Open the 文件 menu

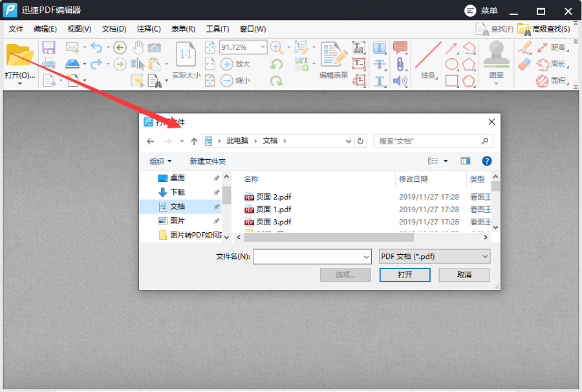(16, 29)
